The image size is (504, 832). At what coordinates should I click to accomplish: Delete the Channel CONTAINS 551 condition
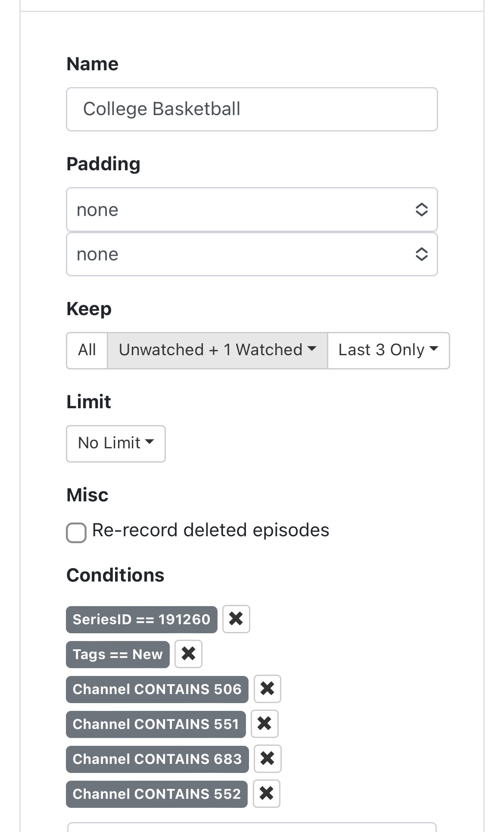[264, 724]
